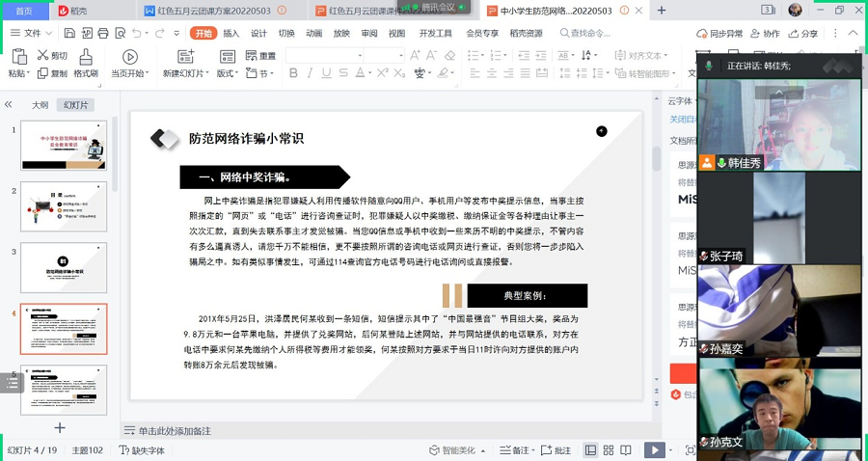Toggle bold text formatting
Image resolution: width=868 pixels, height=461 pixels.
[x=292, y=73]
